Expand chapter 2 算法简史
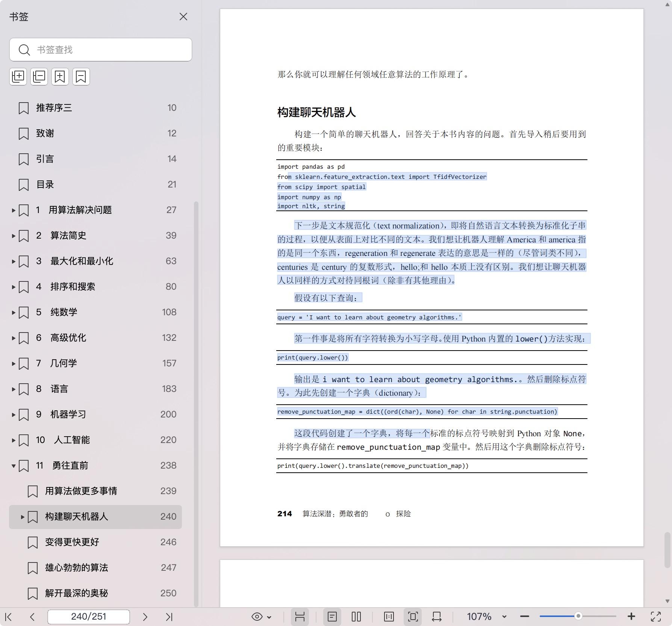Screen dimensions: 672x626 pos(14,236)
